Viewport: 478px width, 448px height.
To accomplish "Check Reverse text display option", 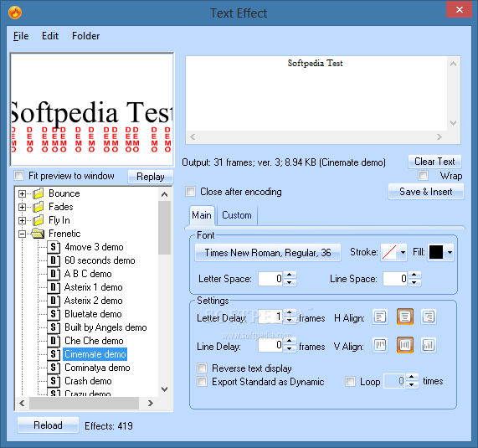I will point(202,368).
